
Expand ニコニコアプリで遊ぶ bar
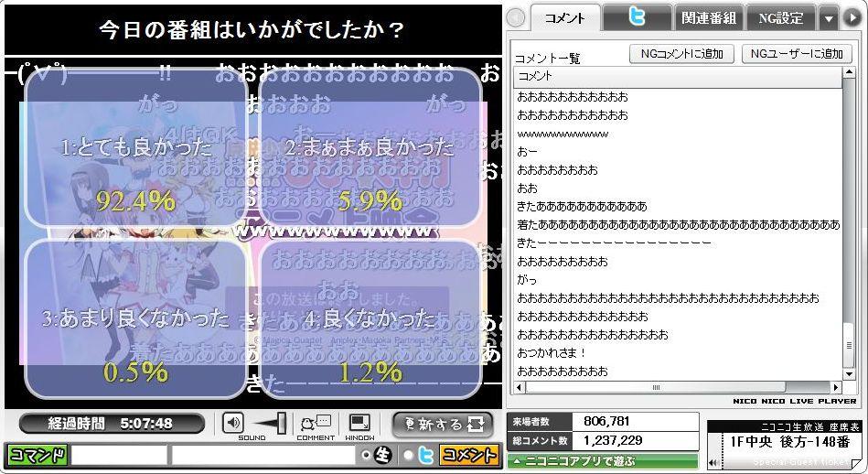602,460
